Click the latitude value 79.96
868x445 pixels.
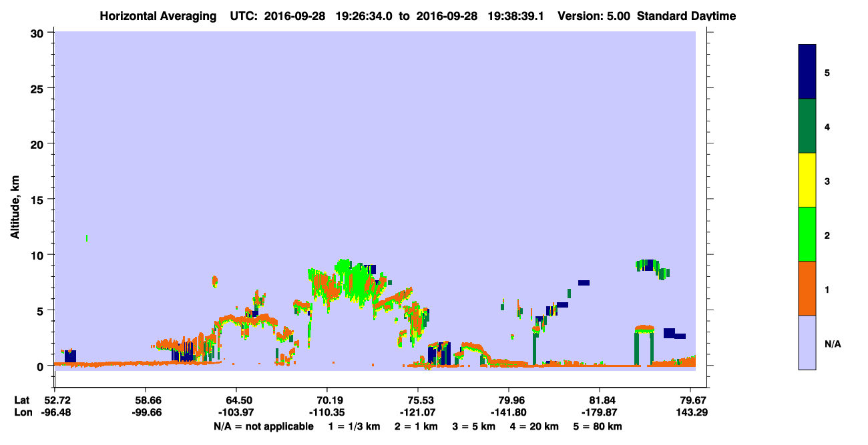pyautogui.click(x=509, y=400)
